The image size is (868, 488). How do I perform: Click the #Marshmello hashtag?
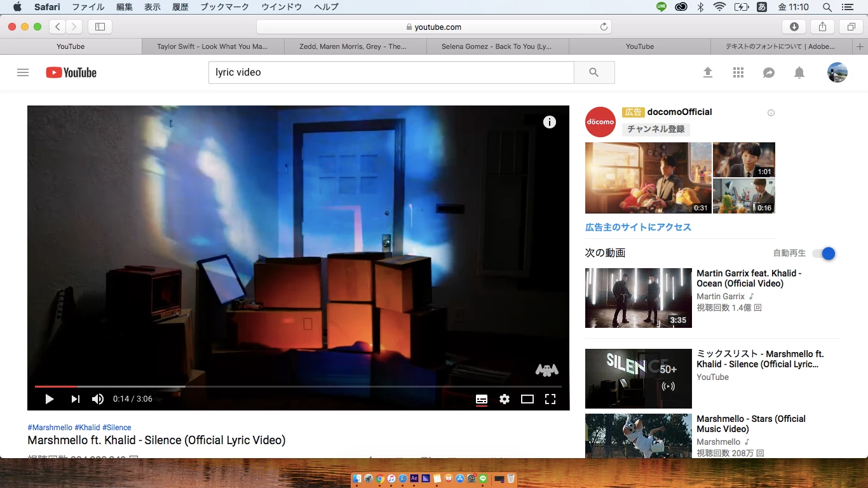point(50,428)
